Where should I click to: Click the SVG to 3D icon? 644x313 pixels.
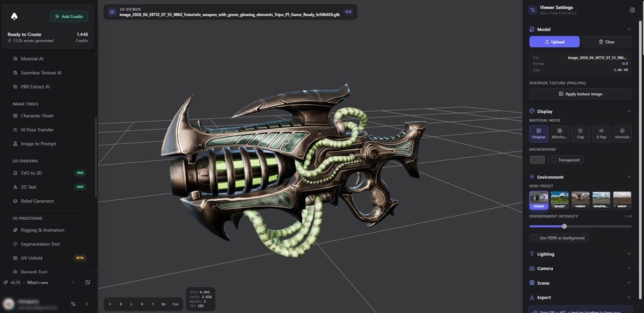pyautogui.click(x=15, y=173)
